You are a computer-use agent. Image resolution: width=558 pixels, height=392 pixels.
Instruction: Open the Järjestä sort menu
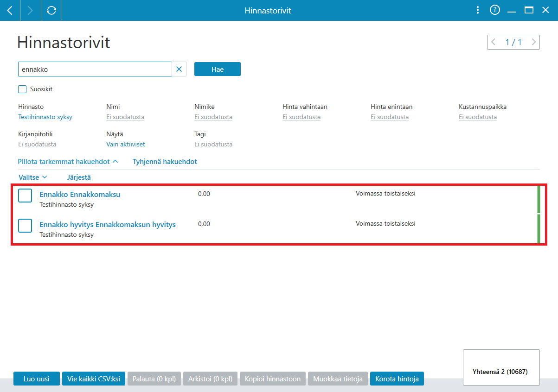pyautogui.click(x=79, y=177)
